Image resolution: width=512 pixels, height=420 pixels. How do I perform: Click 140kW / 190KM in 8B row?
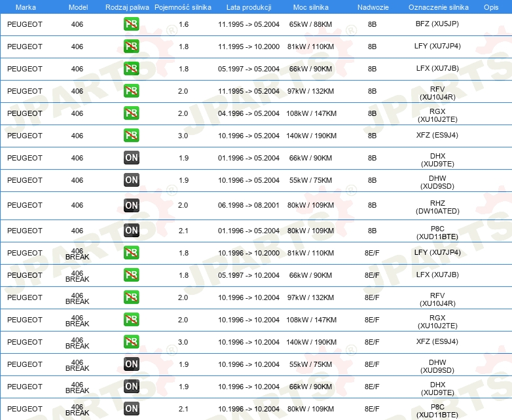coord(311,136)
